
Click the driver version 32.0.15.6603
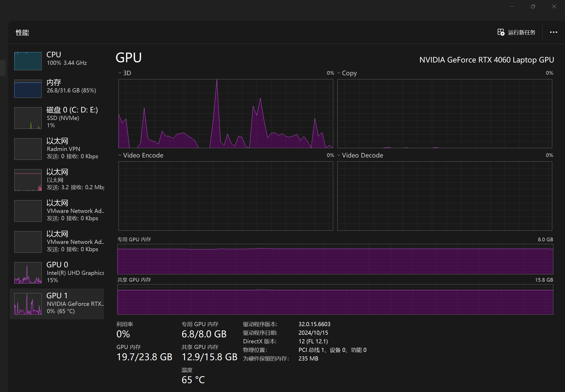point(314,324)
